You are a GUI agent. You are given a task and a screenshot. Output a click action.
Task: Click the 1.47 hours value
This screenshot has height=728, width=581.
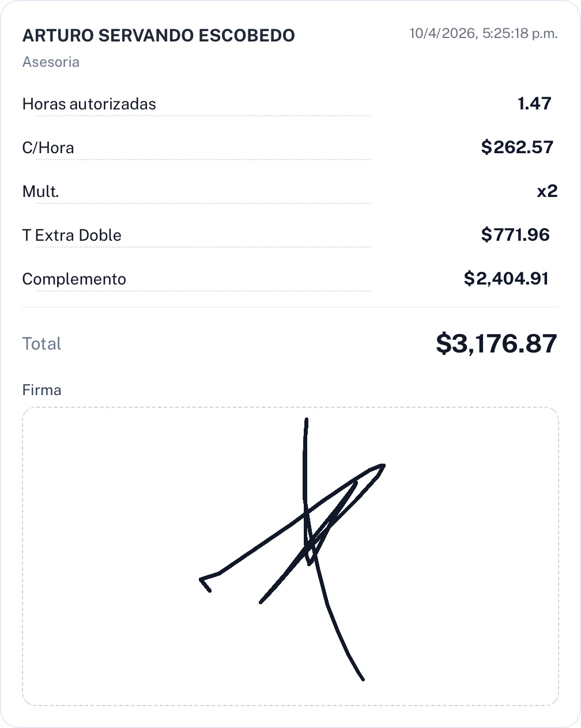[x=534, y=104]
